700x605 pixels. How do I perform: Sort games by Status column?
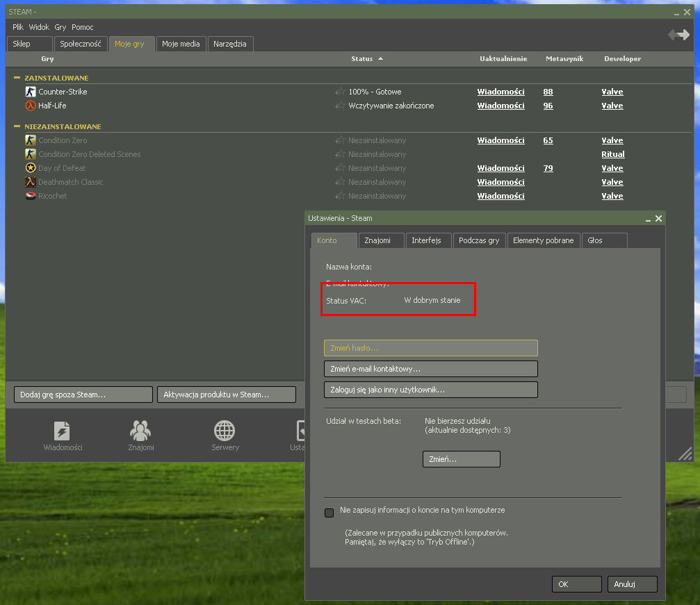click(x=366, y=59)
